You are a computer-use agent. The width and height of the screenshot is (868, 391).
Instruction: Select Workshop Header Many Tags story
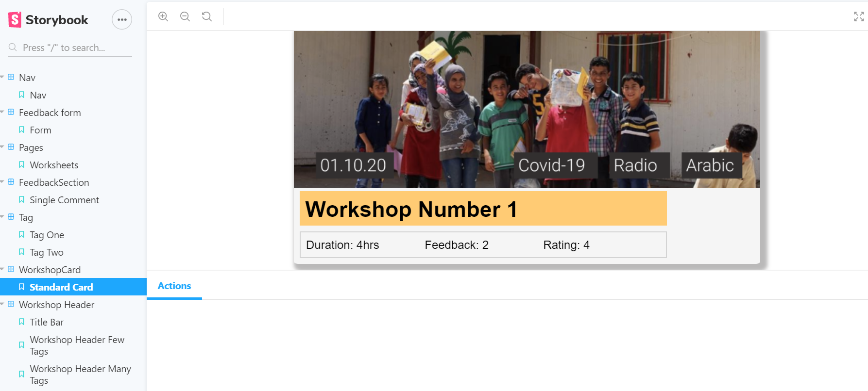pyautogui.click(x=73, y=375)
